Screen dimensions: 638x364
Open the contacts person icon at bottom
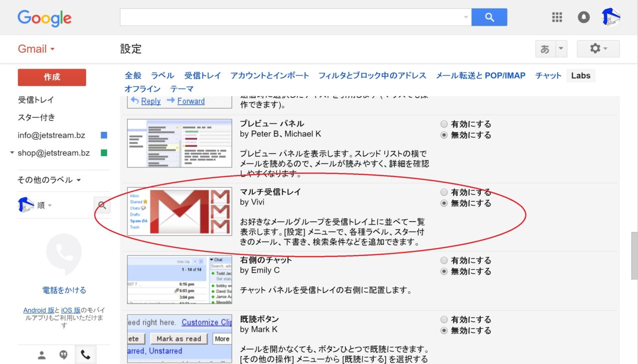(x=42, y=355)
